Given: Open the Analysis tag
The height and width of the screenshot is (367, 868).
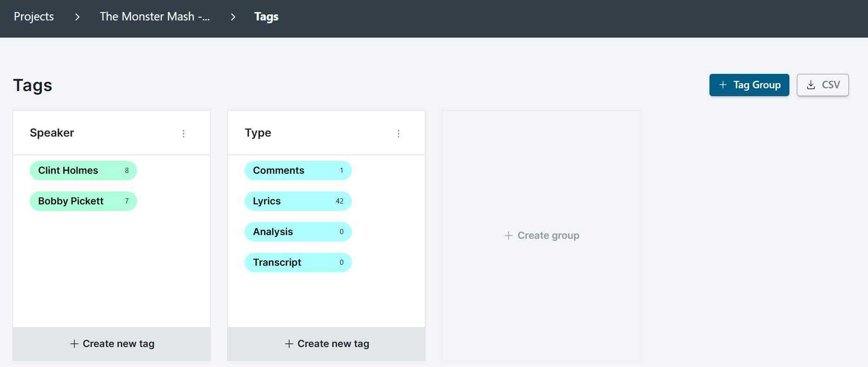Looking at the screenshot, I should coord(298,232).
